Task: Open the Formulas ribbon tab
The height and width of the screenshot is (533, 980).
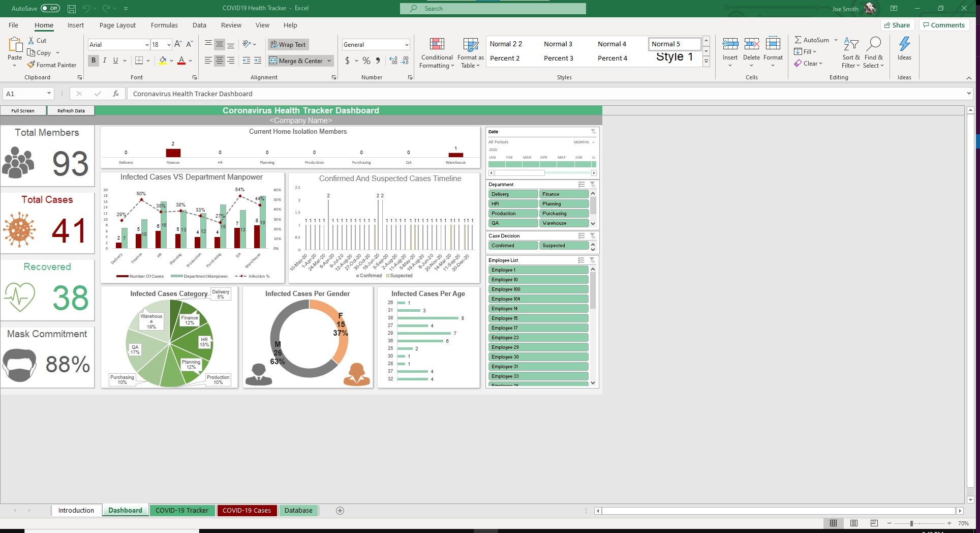Action: pyautogui.click(x=164, y=25)
